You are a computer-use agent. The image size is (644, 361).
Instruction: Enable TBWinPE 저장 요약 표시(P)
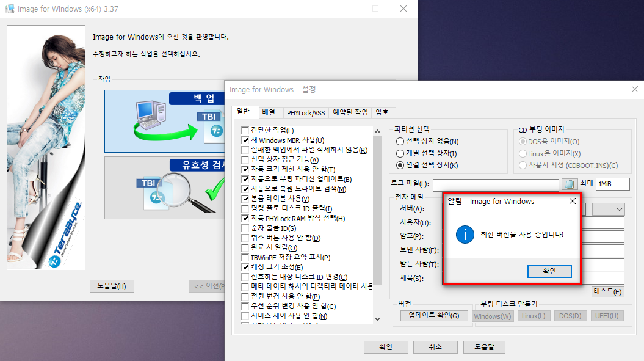(245, 257)
